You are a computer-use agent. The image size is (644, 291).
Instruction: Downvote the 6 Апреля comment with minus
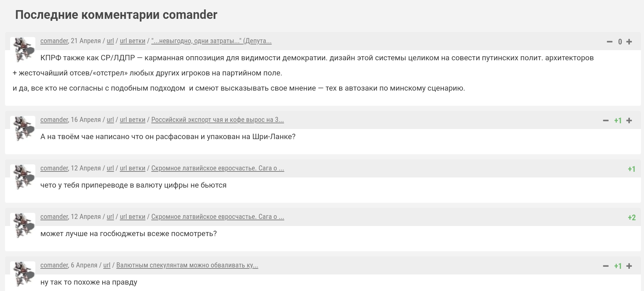click(606, 266)
